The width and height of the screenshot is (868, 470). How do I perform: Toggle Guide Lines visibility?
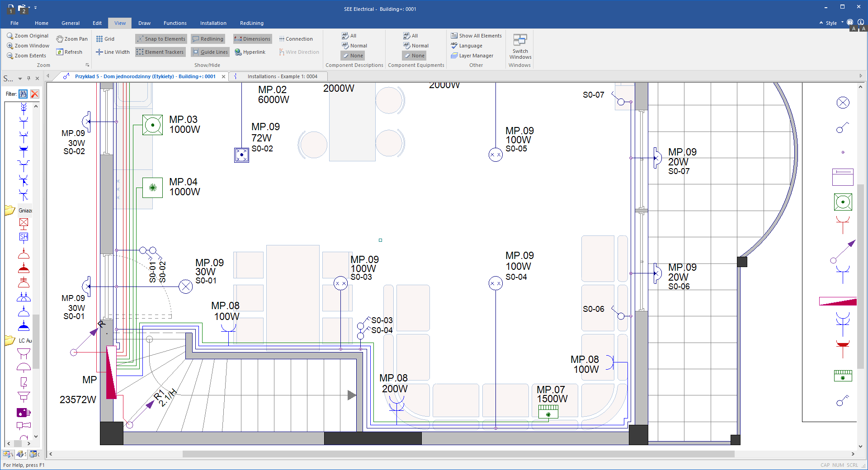210,52
